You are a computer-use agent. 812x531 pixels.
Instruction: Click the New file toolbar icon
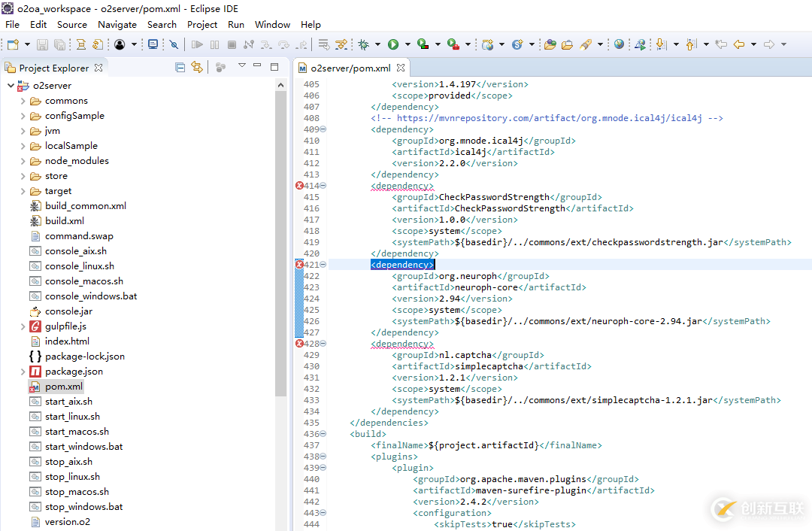[13, 45]
